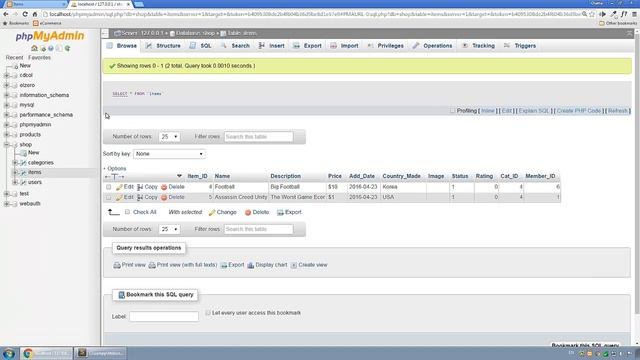Open the Favorites link in sidebar
This screenshot has width=640, height=360.
tap(40, 58)
